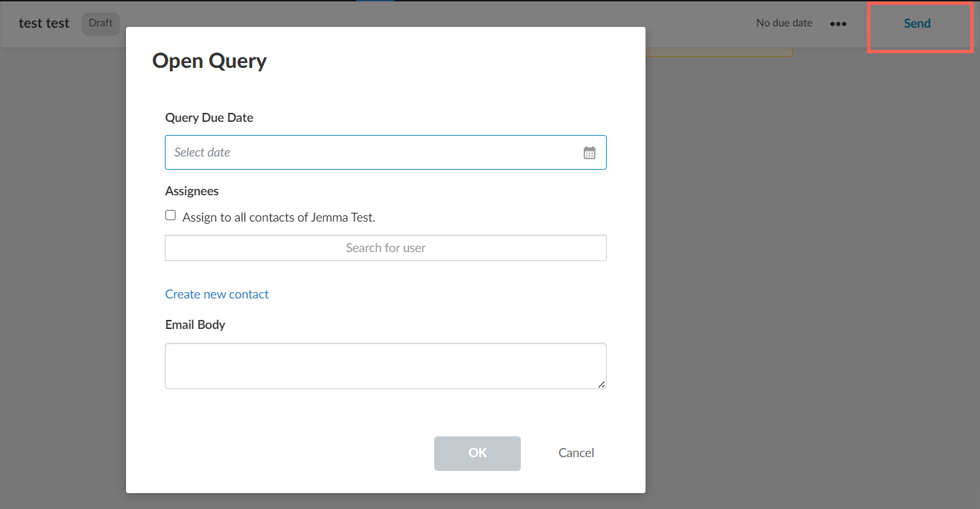Confirm the query with OK button
This screenshot has width=980, height=509.
pyautogui.click(x=477, y=453)
